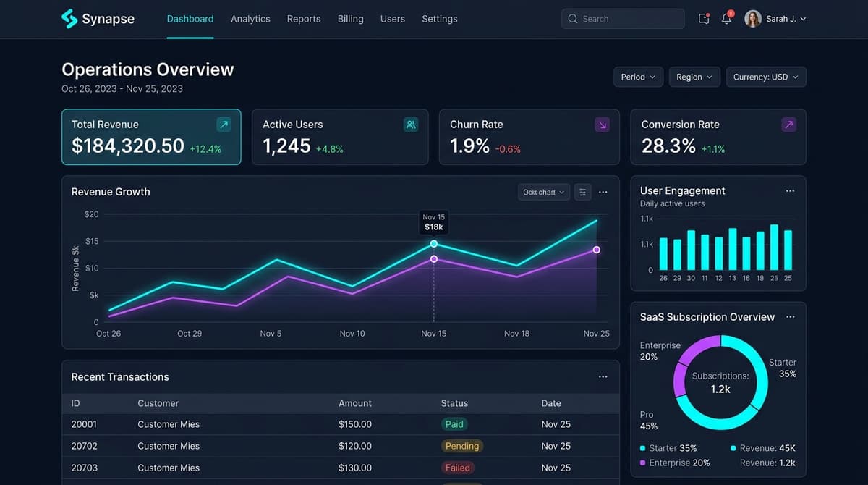
Task: Click the Pending status badge
Action: 462,446
